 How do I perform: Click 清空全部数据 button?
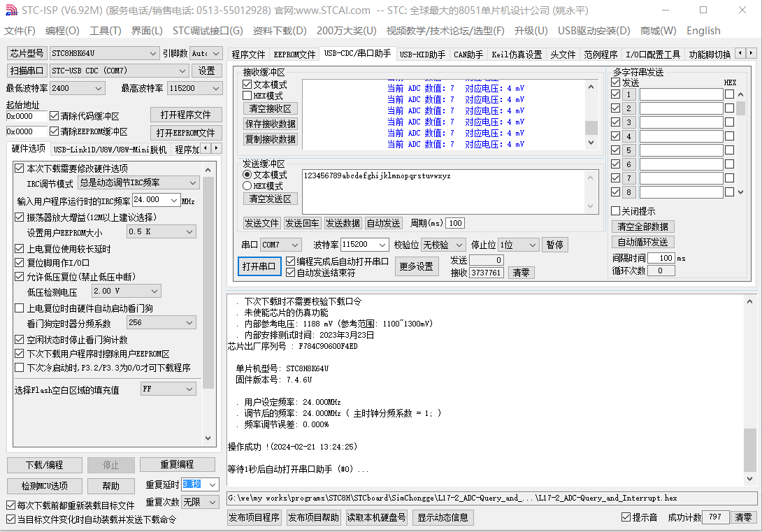[642, 227]
